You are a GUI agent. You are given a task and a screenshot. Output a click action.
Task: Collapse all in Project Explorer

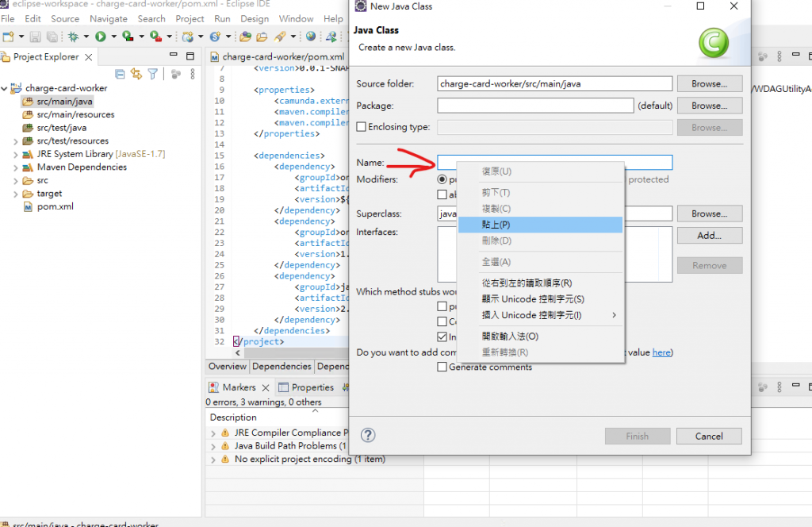[121, 74]
